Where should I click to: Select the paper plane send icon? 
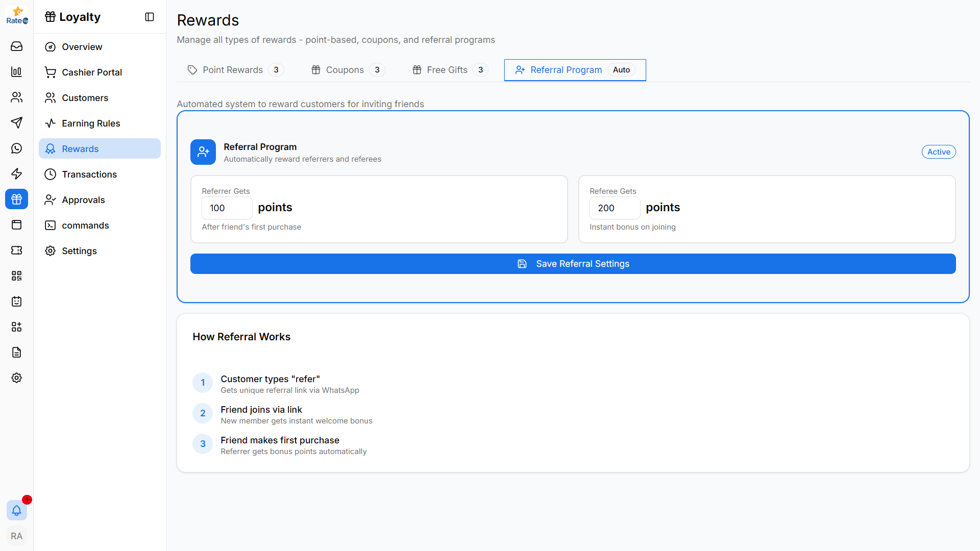pyautogui.click(x=16, y=123)
